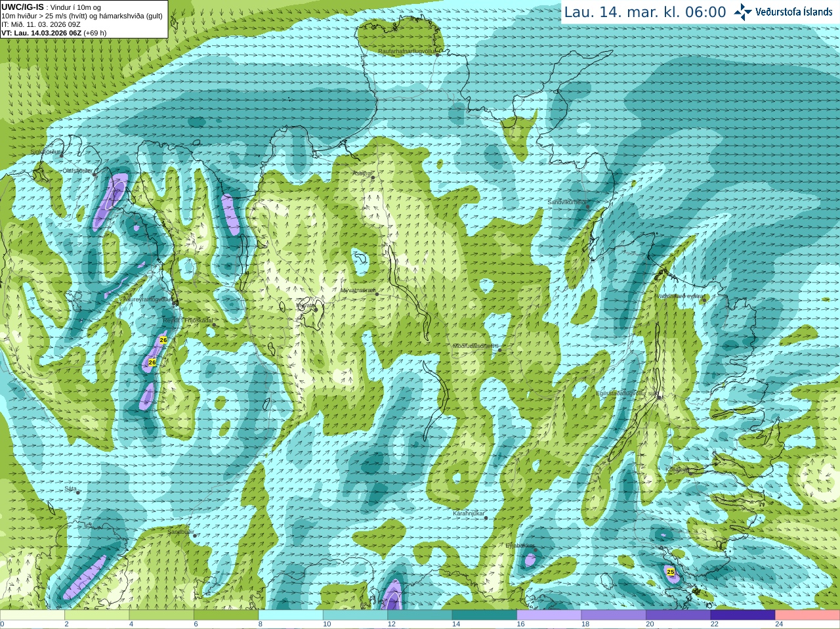Select the pink legend swatch above 24 m/s
840x629 pixels.
(808, 615)
